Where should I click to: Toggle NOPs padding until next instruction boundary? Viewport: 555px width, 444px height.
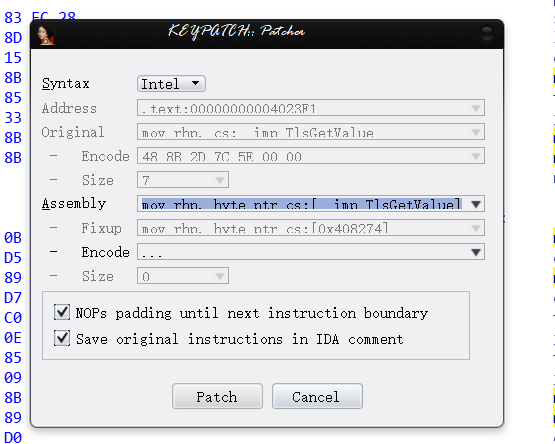point(62,312)
